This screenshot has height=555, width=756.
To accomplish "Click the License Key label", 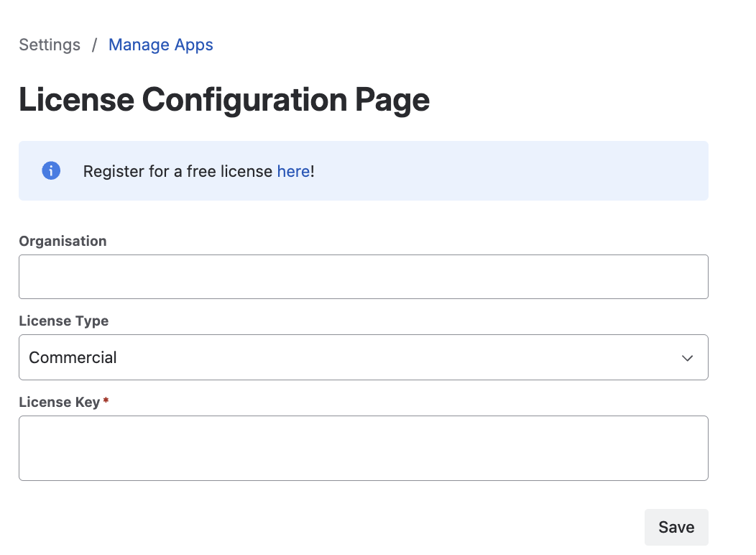I will tap(60, 402).
